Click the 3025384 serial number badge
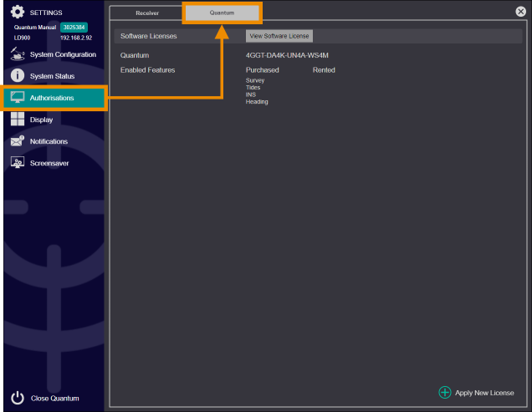 click(74, 27)
